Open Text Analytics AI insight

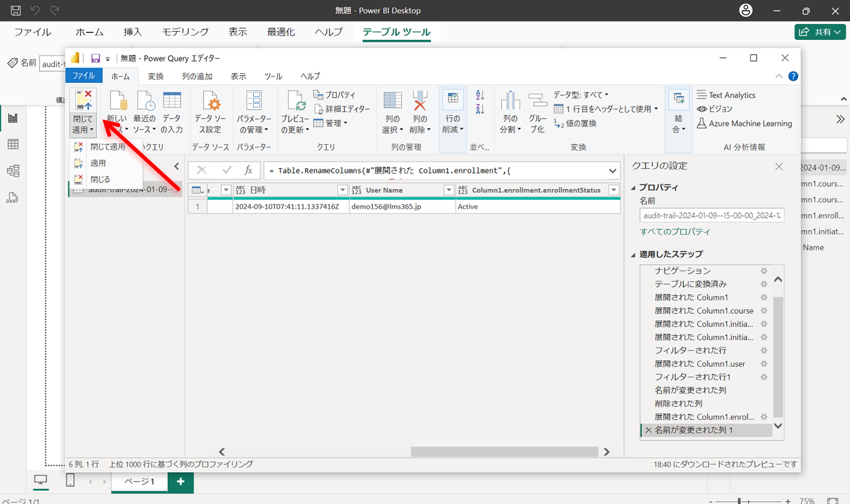pyautogui.click(x=726, y=95)
